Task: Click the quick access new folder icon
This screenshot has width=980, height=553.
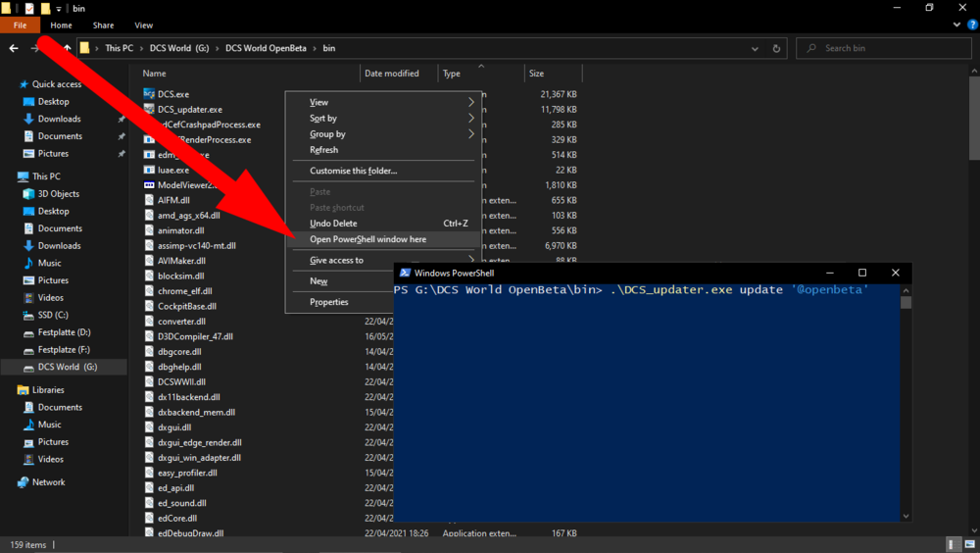Action: (46, 8)
